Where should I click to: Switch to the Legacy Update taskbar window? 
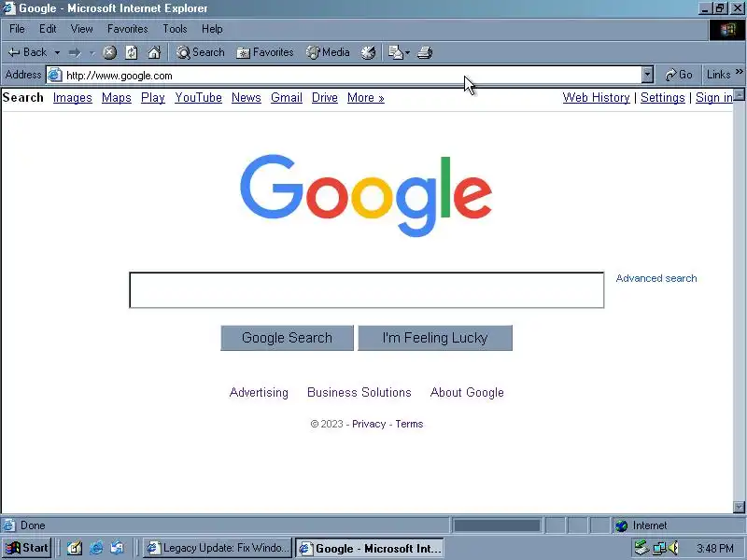click(x=218, y=548)
